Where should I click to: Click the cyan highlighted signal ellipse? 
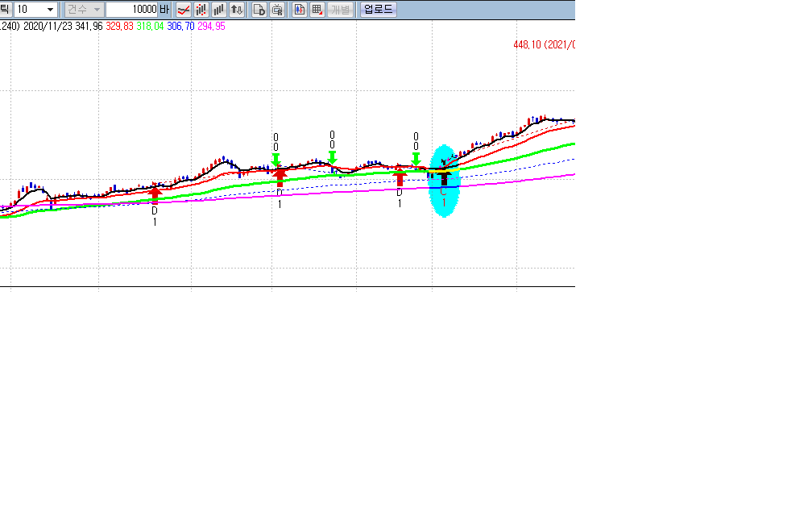[x=444, y=181]
